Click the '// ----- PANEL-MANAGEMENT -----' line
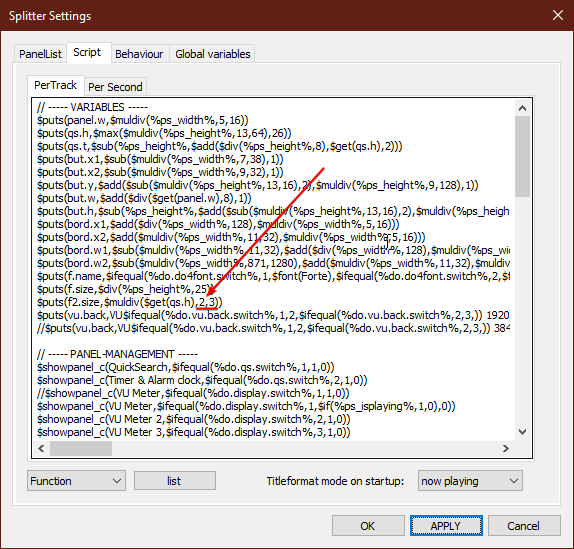This screenshot has width=574, height=549. tap(117, 354)
